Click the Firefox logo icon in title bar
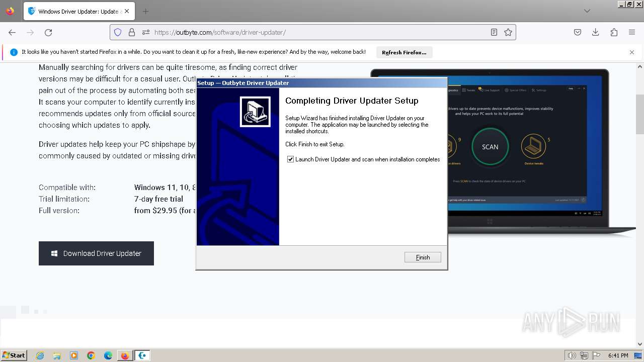Image resolution: width=644 pixels, height=362 pixels. tap(10, 11)
